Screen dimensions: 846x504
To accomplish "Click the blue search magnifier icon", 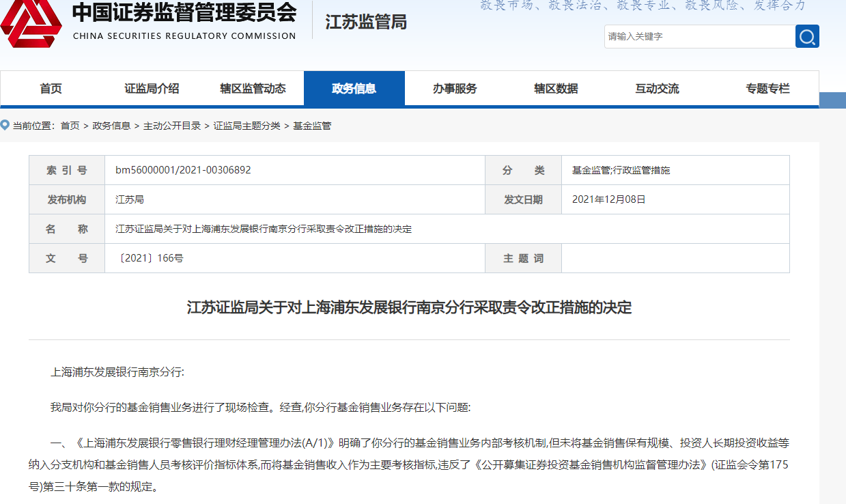I will [807, 36].
